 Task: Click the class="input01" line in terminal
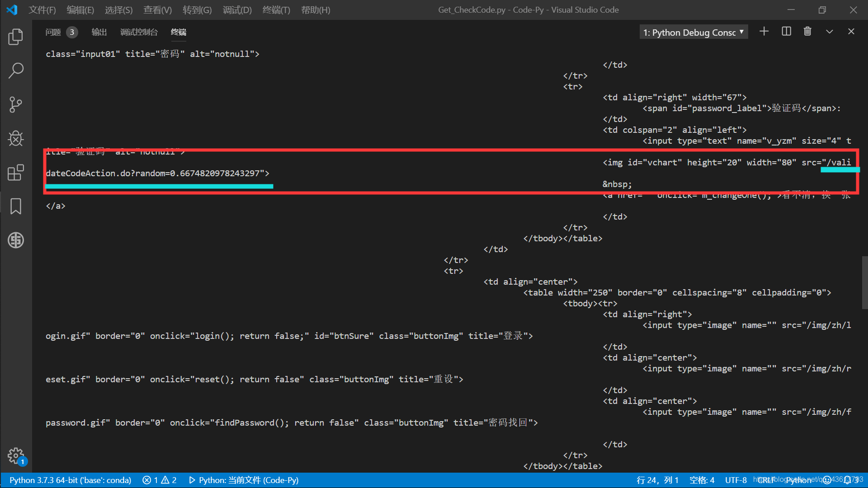[x=152, y=54]
